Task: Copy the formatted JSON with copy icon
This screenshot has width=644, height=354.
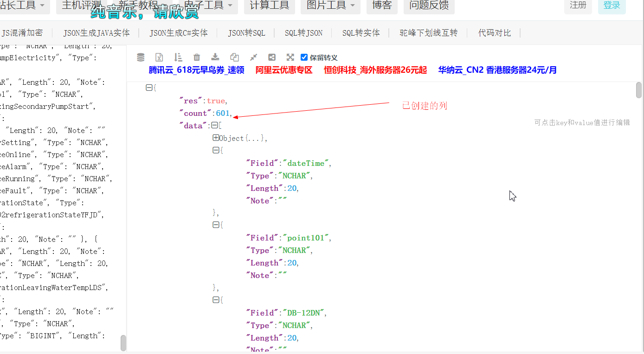Action: click(234, 57)
